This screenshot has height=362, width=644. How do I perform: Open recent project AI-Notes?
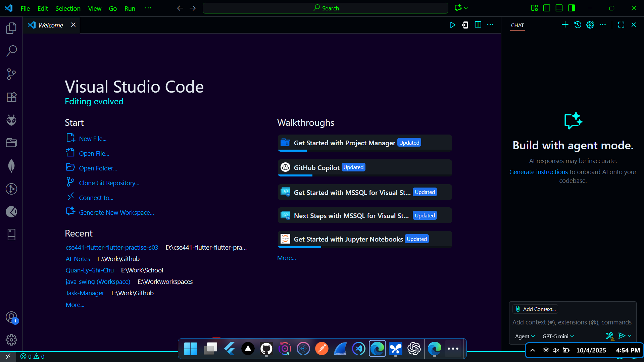point(78,259)
